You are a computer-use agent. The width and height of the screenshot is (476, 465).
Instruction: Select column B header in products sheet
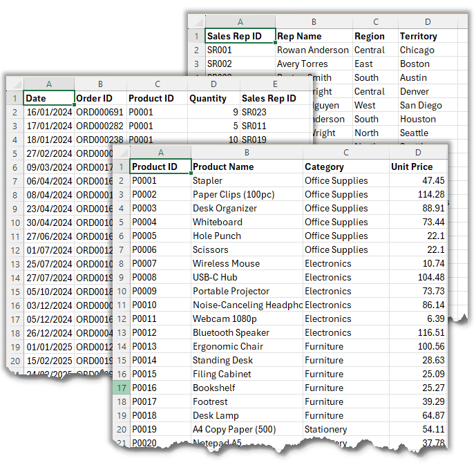click(x=247, y=153)
